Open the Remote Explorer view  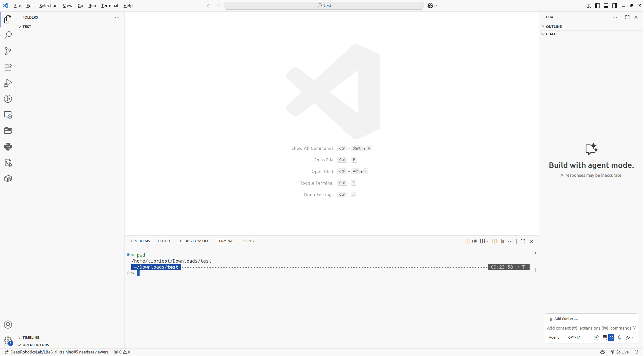[x=8, y=115]
